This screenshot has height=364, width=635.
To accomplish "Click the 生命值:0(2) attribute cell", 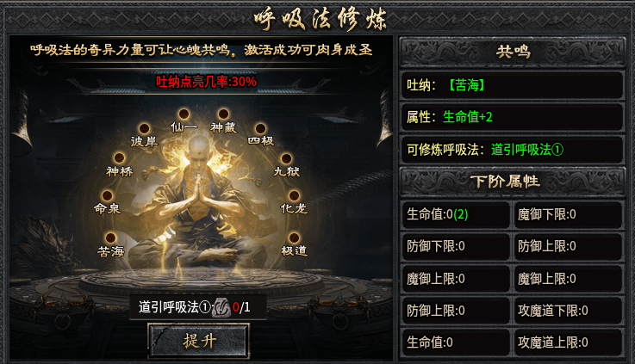I will pyautogui.click(x=455, y=214).
